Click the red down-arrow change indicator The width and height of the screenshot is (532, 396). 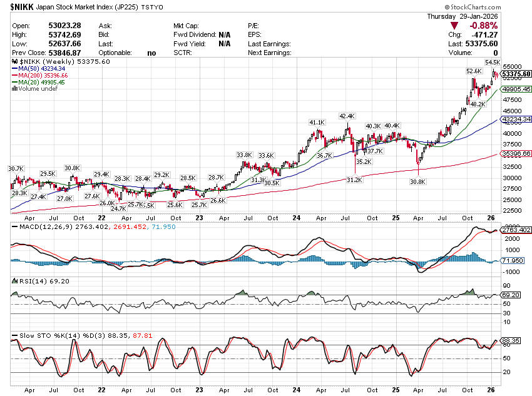(x=454, y=26)
